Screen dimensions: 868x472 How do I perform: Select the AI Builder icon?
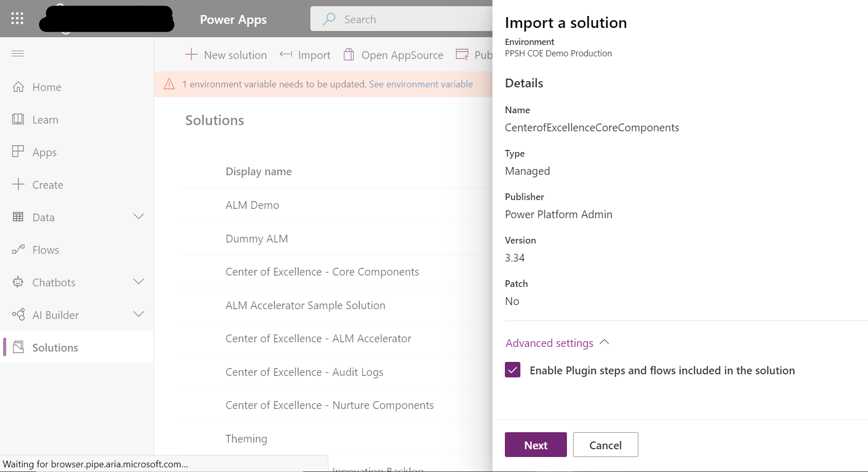[18, 314]
